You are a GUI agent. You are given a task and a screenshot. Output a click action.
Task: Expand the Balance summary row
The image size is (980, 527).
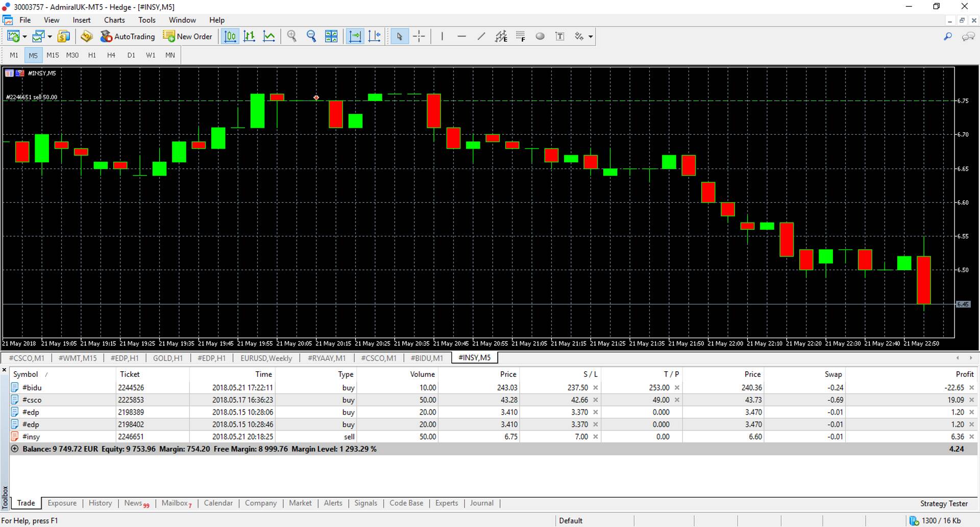pos(15,449)
